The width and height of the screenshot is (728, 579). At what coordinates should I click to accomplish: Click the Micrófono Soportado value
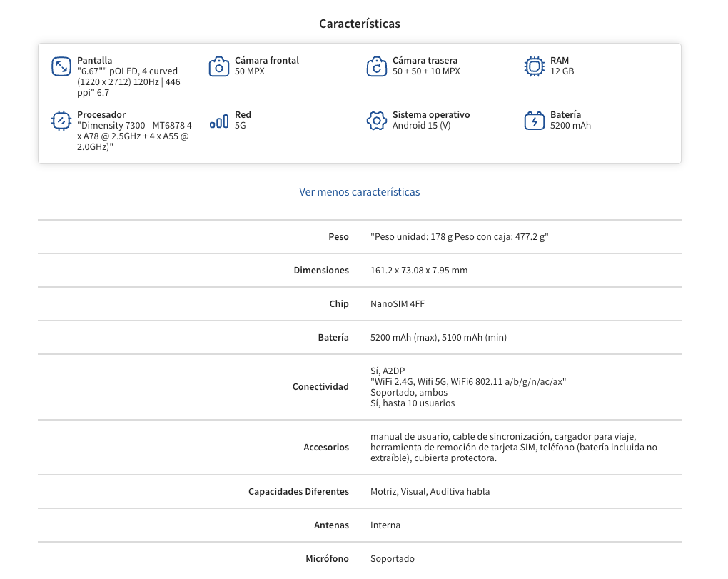click(392, 559)
